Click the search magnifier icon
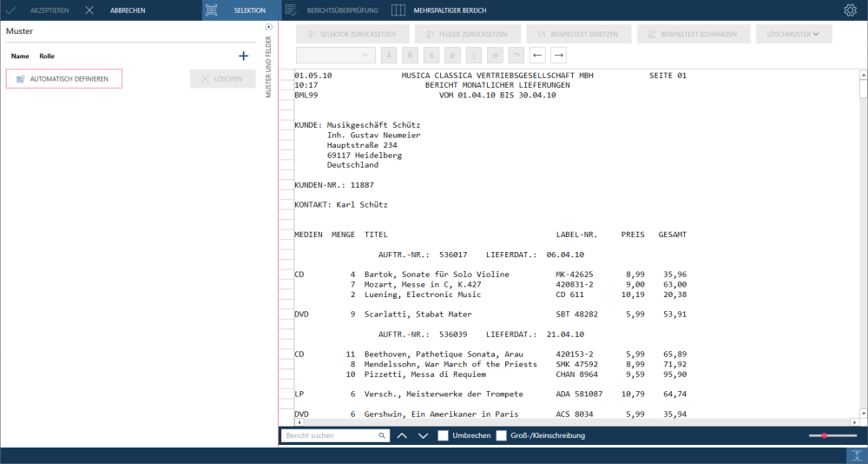The height and width of the screenshot is (464, 868). tap(381, 435)
